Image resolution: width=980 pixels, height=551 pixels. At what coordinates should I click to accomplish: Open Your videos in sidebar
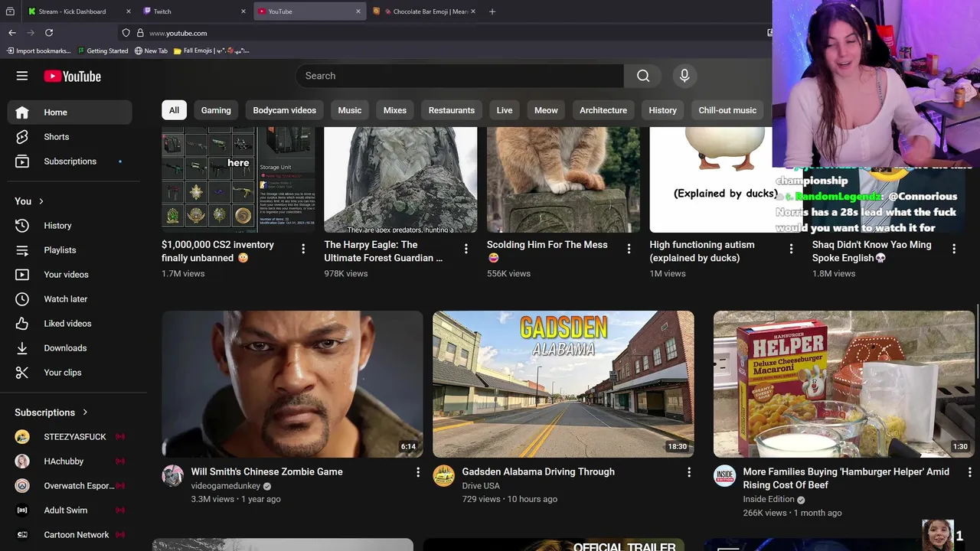click(70, 275)
